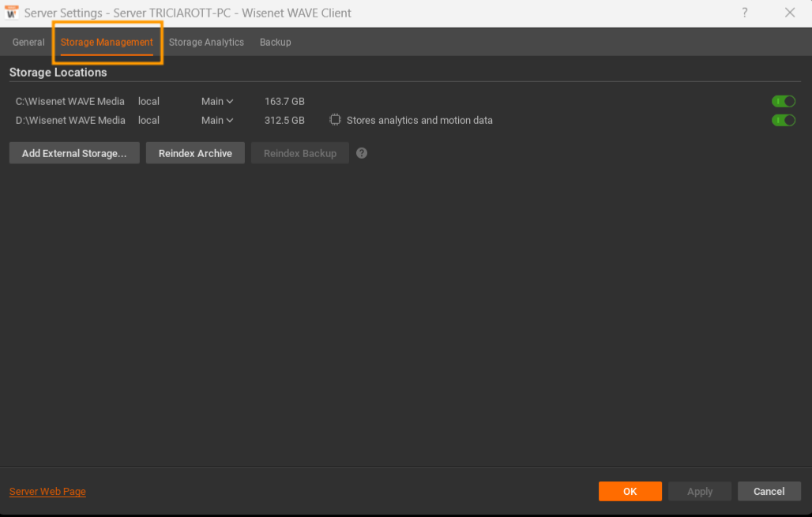Close the Server Settings window
The height and width of the screenshot is (517, 812).
(x=789, y=13)
